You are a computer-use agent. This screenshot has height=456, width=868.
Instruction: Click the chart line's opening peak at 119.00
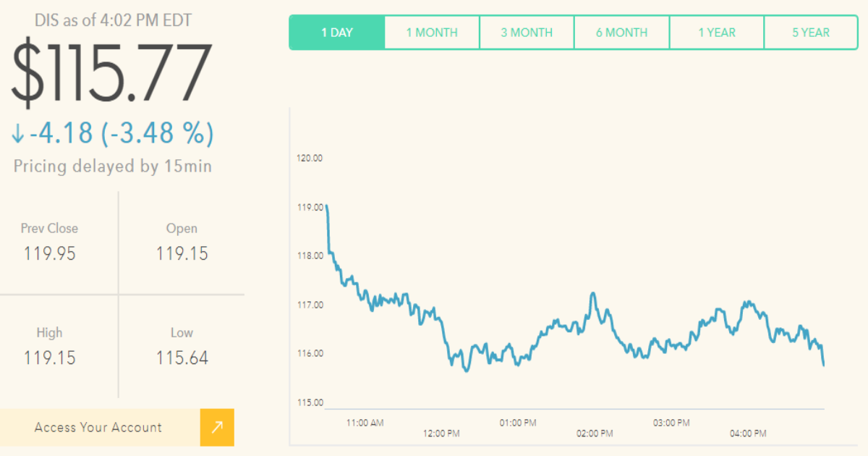tap(327, 207)
